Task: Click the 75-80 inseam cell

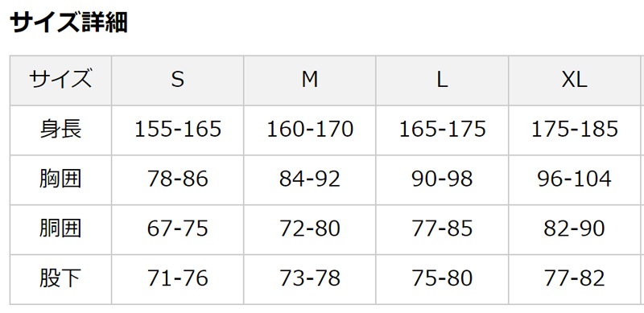Action: pos(442,279)
